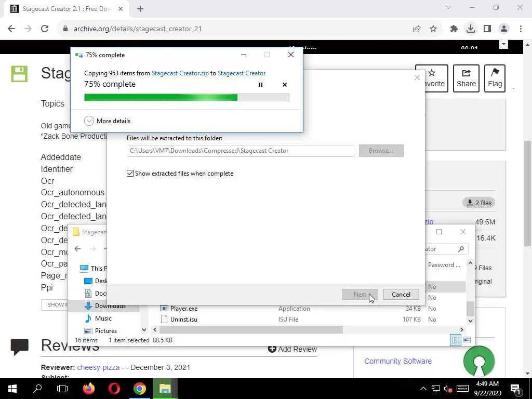Image resolution: width=532 pixels, height=399 pixels.
Task: Maximize the File Explorer window
Action: click(x=438, y=232)
